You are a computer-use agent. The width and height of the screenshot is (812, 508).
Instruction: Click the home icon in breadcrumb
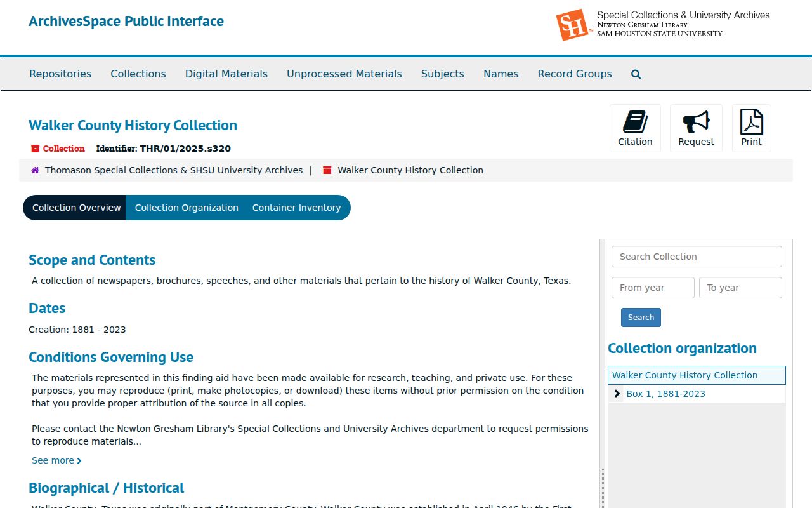click(36, 170)
